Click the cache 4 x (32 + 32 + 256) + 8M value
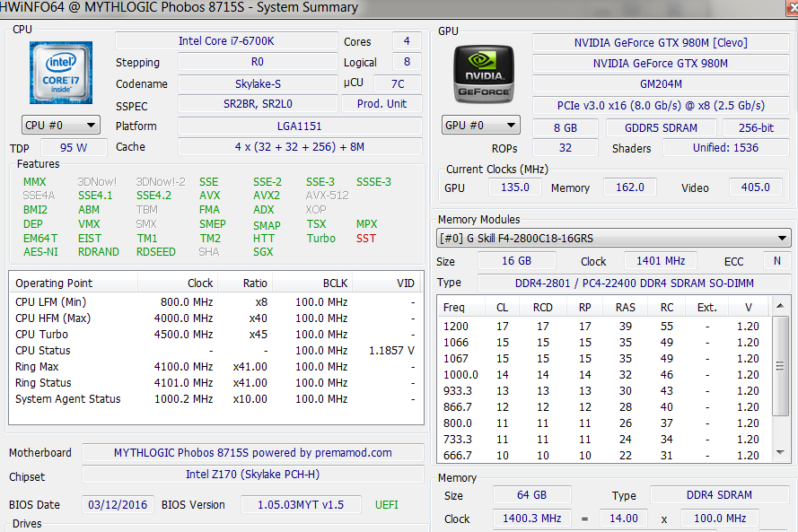 click(x=300, y=147)
